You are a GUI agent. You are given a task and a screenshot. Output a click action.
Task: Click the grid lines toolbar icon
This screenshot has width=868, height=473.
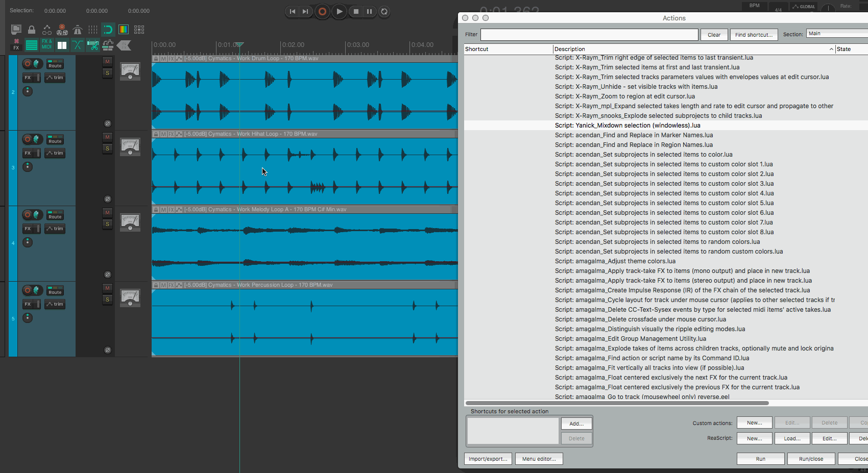click(92, 30)
